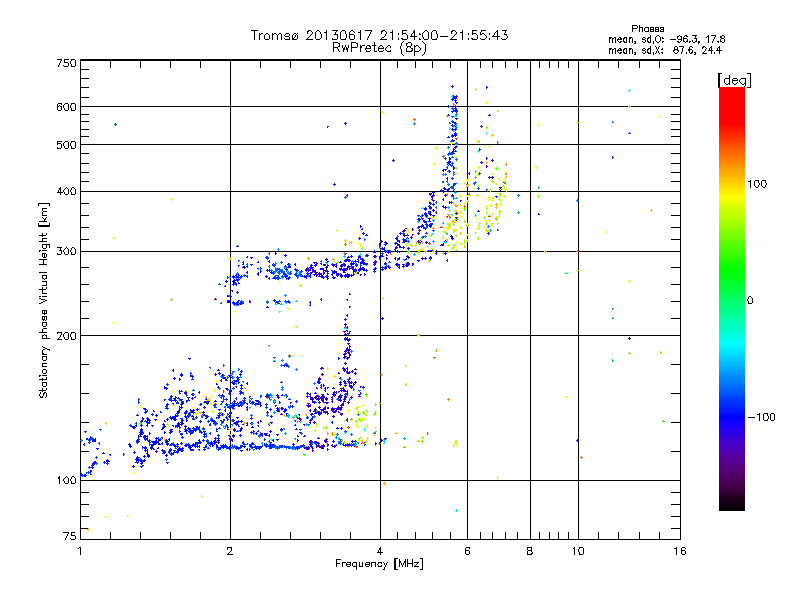Click the 'mean, sd,O: -96.3, 17.8' statistics line

[x=666, y=39]
